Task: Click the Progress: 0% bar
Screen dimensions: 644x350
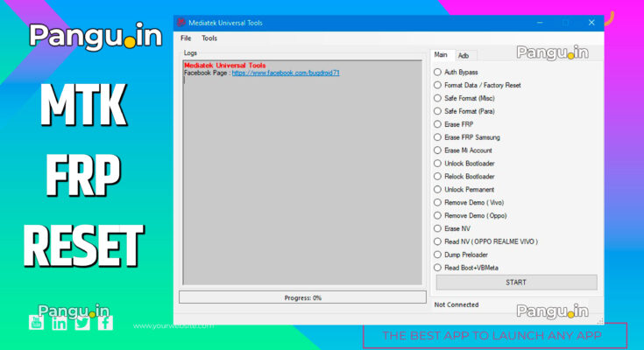Action: (x=302, y=297)
